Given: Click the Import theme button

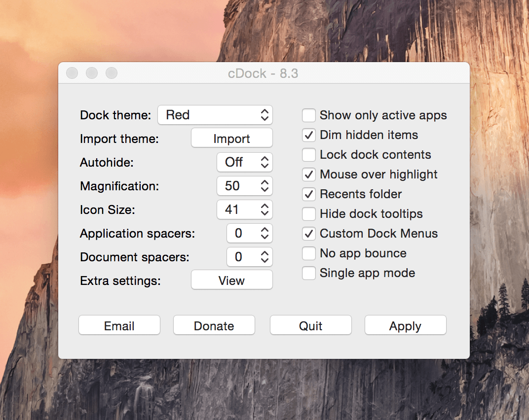Looking at the screenshot, I should (232, 138).
